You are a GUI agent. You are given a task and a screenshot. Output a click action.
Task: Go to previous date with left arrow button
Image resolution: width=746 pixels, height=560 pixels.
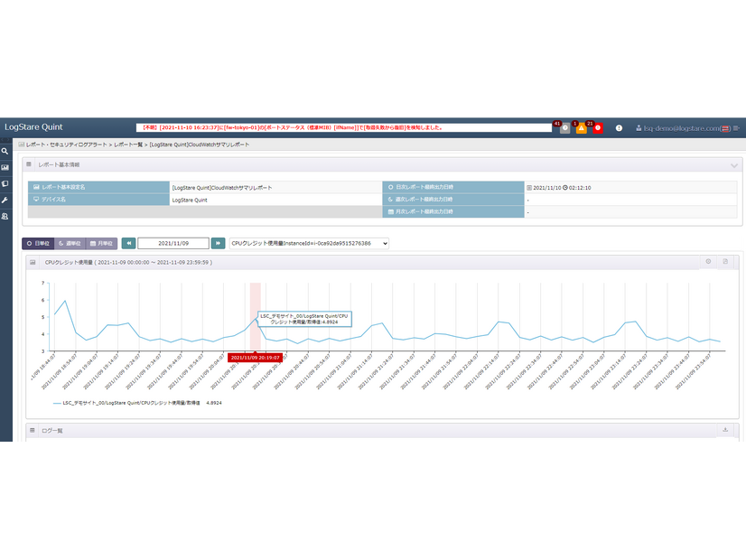tap(128, 243)
